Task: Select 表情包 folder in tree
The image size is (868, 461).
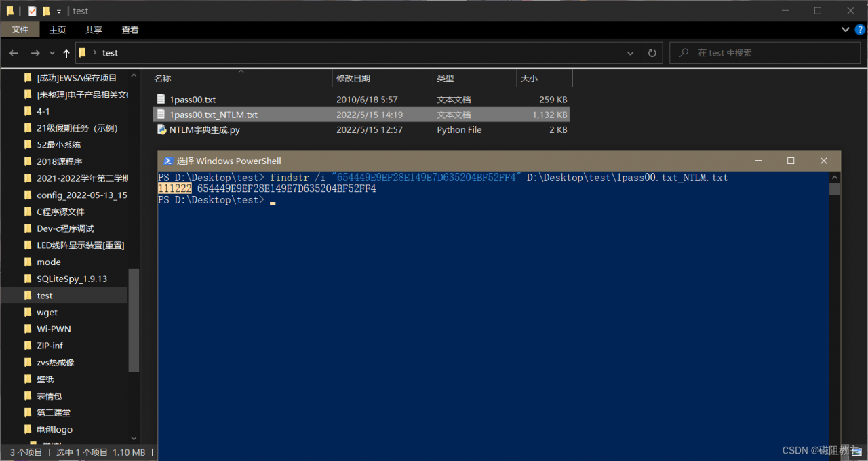Action: tap(50, 396)
